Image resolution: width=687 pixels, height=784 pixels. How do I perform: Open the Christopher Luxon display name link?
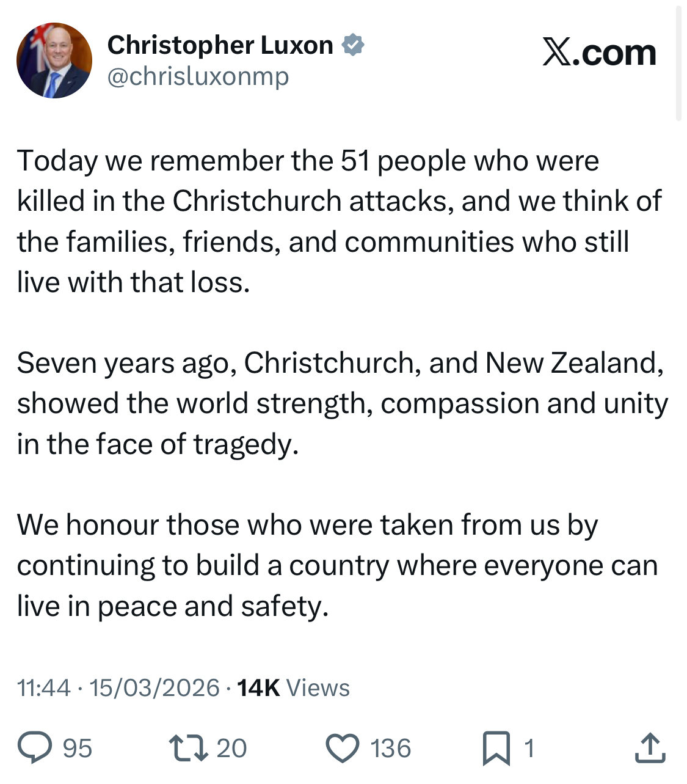(x=220, y=45)
